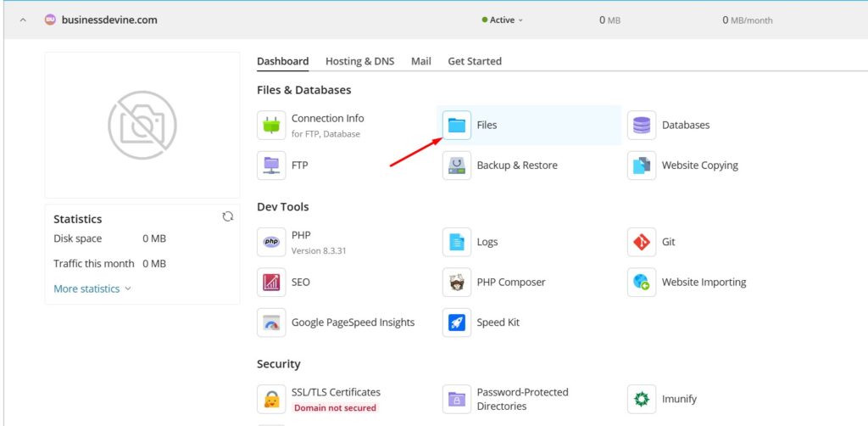Click the website screenshot placeholder thumbnail
Image resolution: width=868 pixels, height=426 pixels.
142,126
